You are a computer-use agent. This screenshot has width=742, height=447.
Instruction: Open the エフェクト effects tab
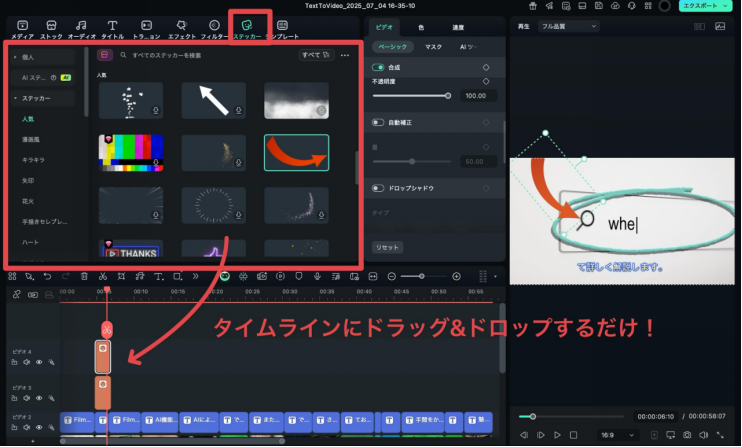(182, 29)
